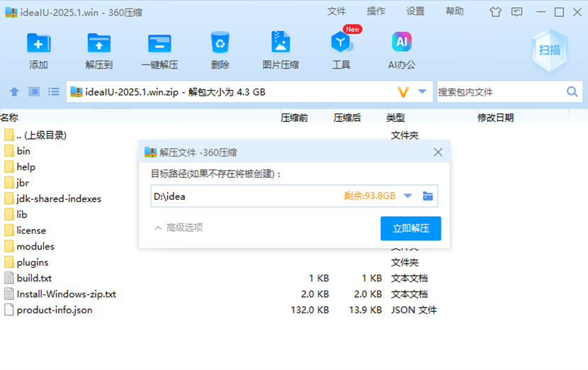This screenshot has width=588, height=370.
Task: Open the 文件 menu
Action: pyautogui.click(x=337, y=11)
